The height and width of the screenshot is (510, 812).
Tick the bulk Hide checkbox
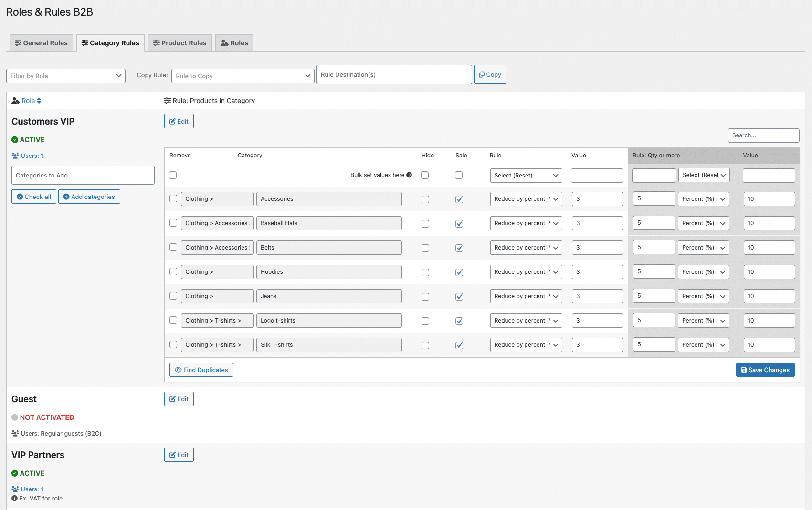coord(425,175)
